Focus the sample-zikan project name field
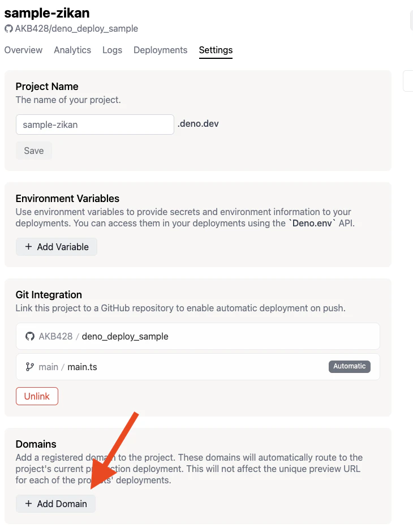 click(x=95, y=125)
